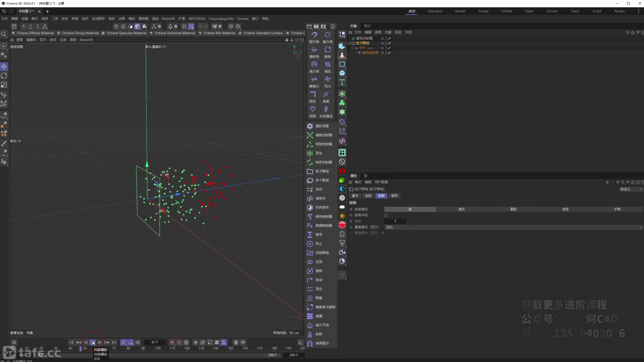644x362 pixels.
Task: Select the 摩擦力 friction force icon
Action: click(314, 79)
